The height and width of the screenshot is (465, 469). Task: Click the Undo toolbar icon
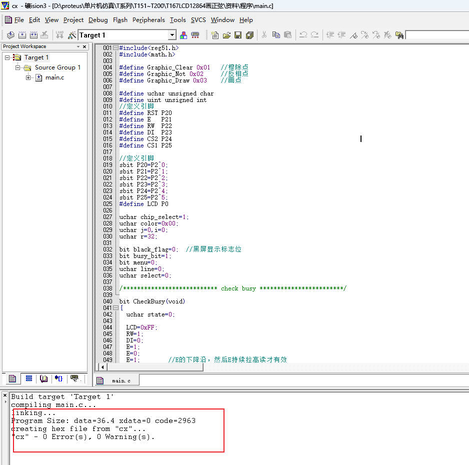click(x=303, y=35)
